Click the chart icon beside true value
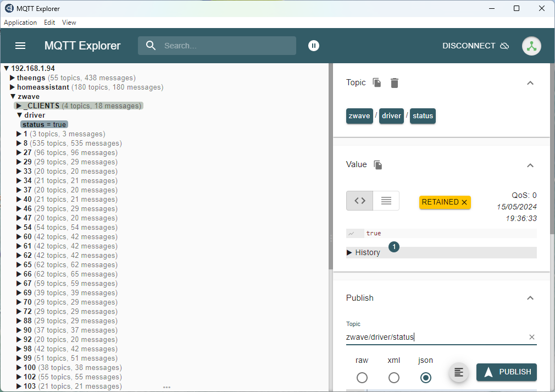This screenshot has width=555, height=392. click(352, 233)
